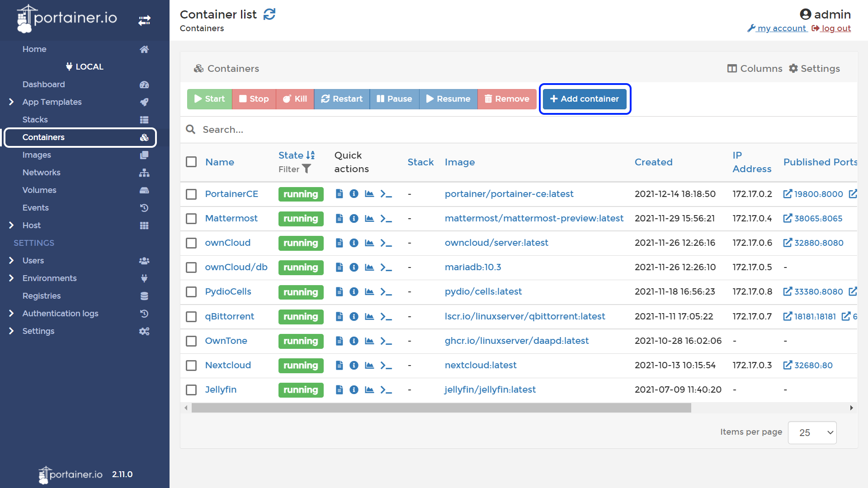Click the horizontal table scrollbar
Screen dimensions: 868x488
click(441, 408)
